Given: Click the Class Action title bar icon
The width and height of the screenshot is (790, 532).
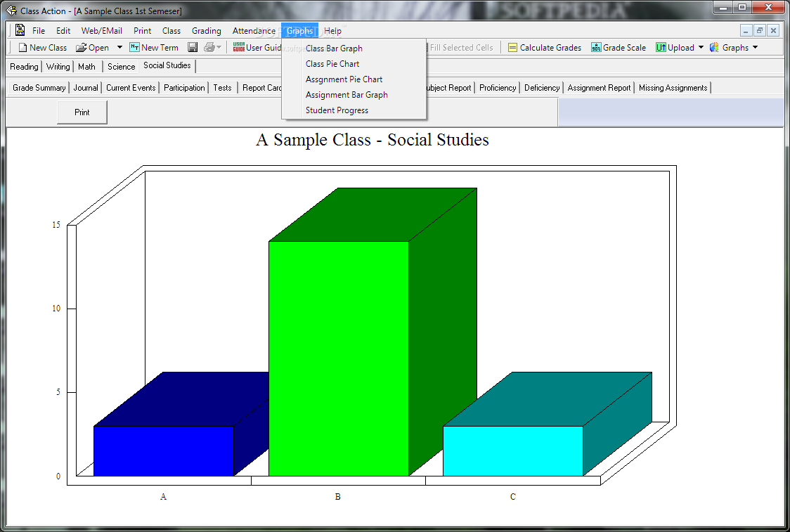Looking at the screenshot, I should coord(11,11).
